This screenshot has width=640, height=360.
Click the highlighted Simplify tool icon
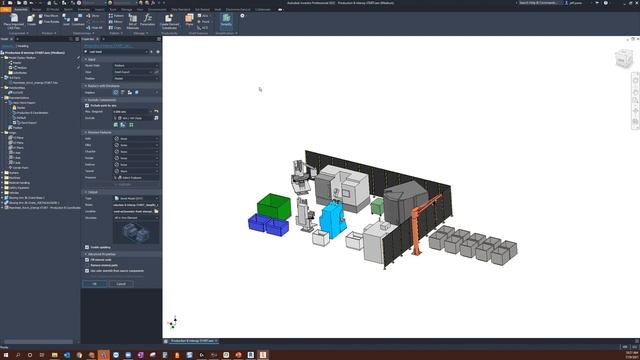point(226,20)
